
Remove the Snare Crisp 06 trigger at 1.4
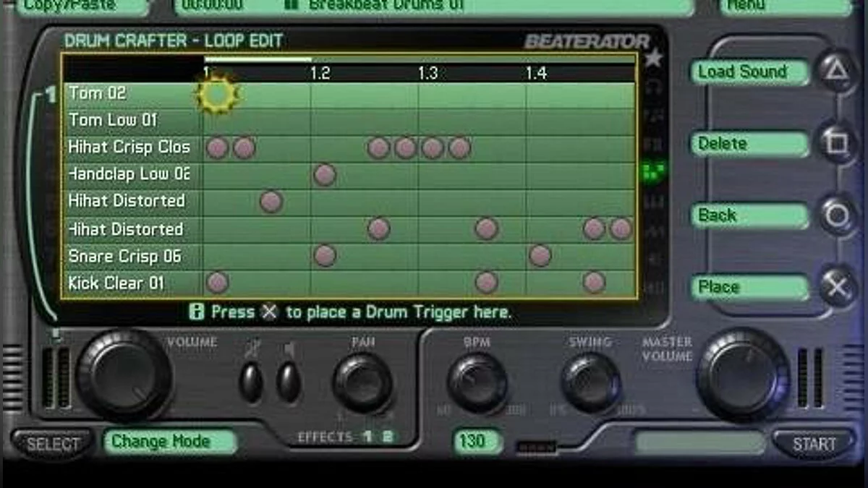(x=540, y=256)
